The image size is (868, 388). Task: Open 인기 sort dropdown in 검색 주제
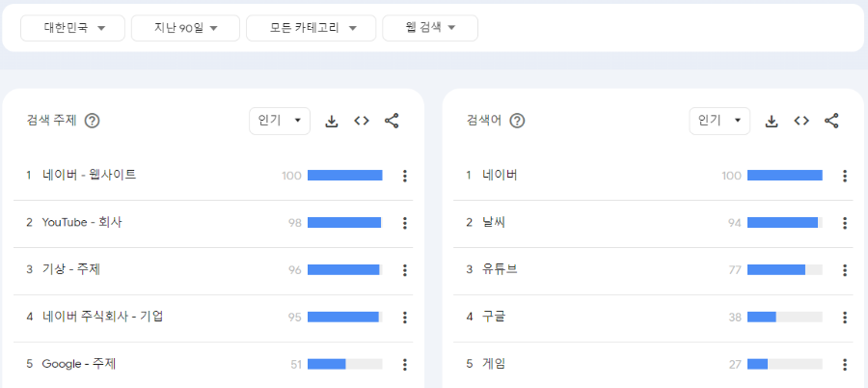(x=280, y=121)
